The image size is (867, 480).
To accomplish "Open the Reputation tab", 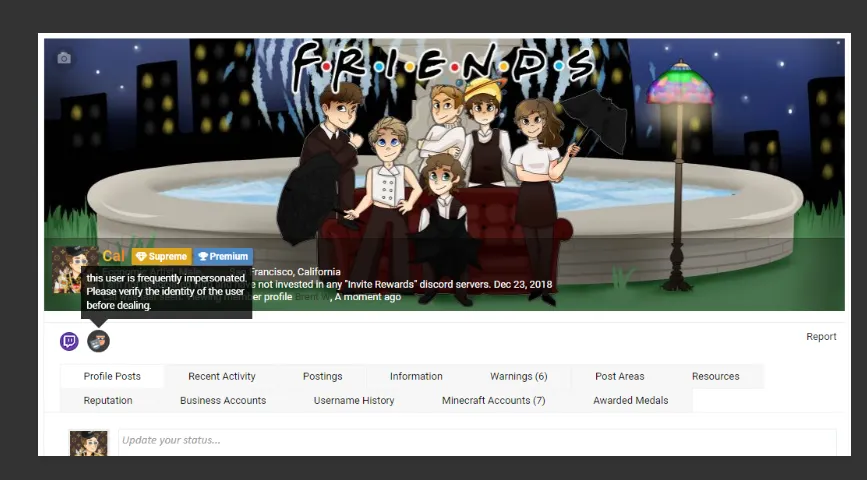I will click(x=108, y=400).
